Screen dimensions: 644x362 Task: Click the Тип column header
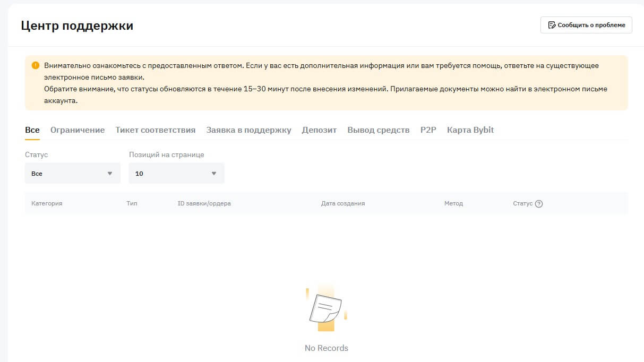point(132,203)
